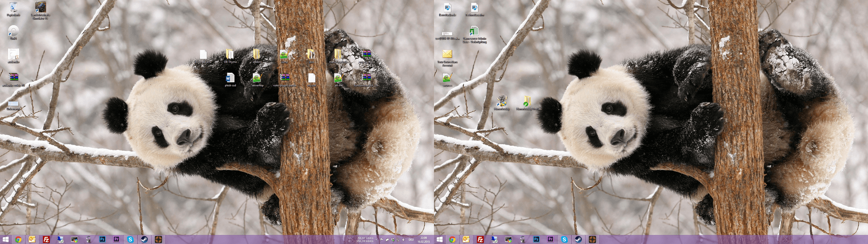Select the blank .smx file beside DB Thymo
Image resolution: width=868 pixels, height=244 pixels.
[x=203, y=56]
